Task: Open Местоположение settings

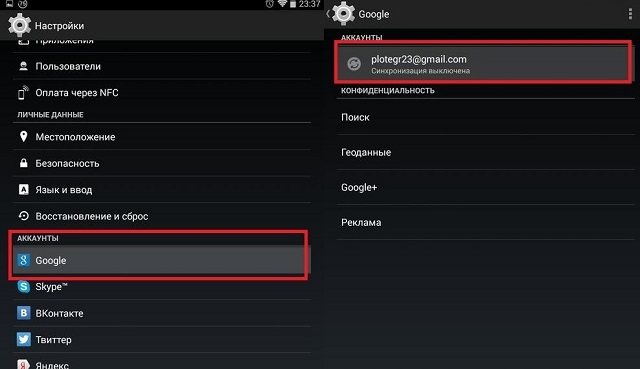Action: click(x=162, y=136)
